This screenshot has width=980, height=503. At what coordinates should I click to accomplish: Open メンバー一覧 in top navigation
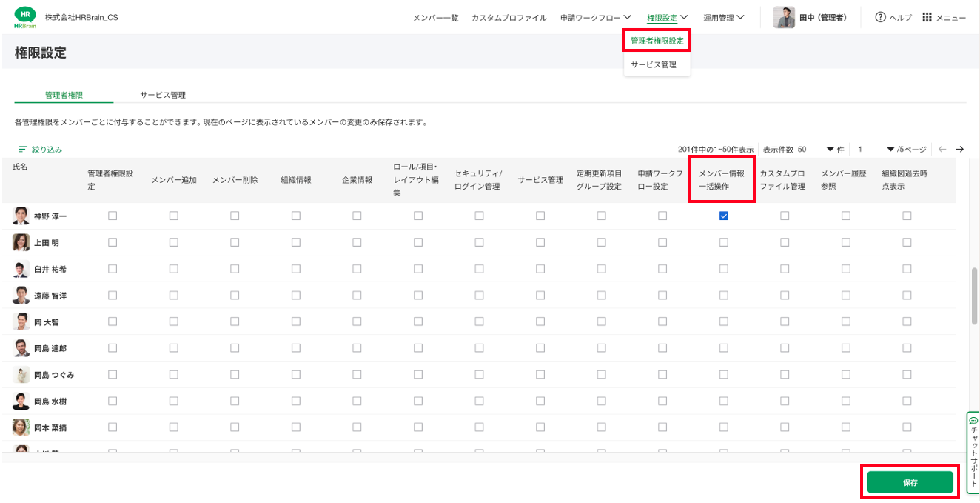435,17
